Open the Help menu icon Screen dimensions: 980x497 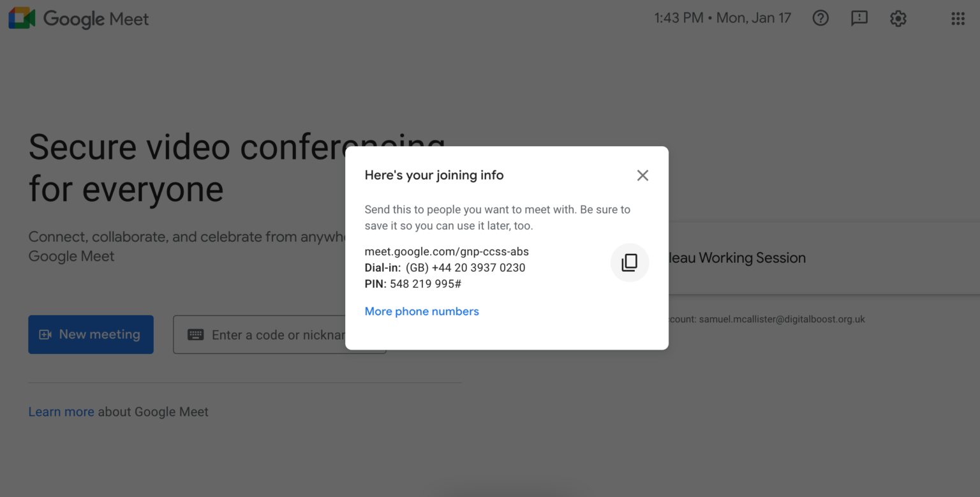[820, 19]
